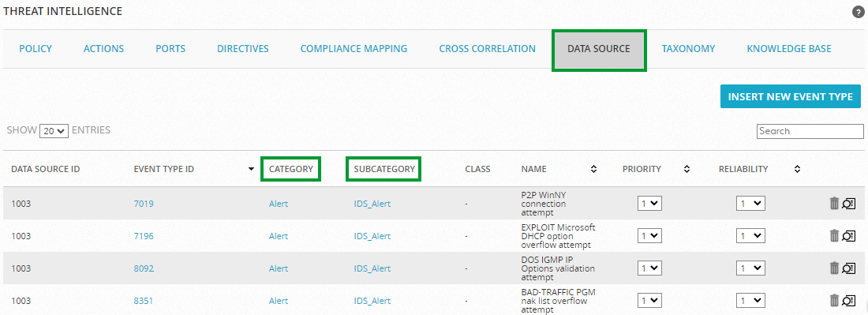Open event type ID 8092 link
The width and height of the screenshot is (868, 315).
pyautogui.click(x=144, y=268)
